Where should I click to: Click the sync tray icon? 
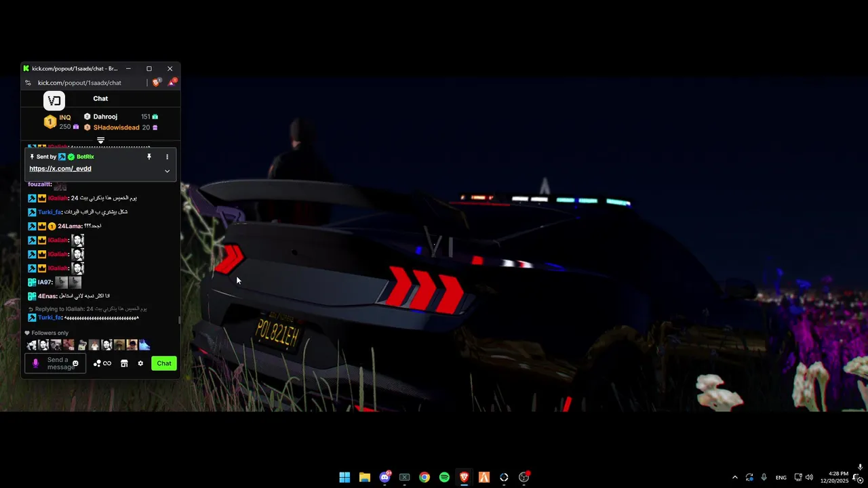[749, 477]
